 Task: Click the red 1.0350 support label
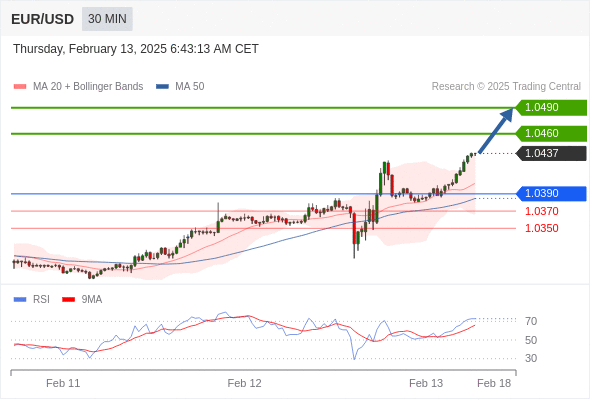(x=541, y=228)
